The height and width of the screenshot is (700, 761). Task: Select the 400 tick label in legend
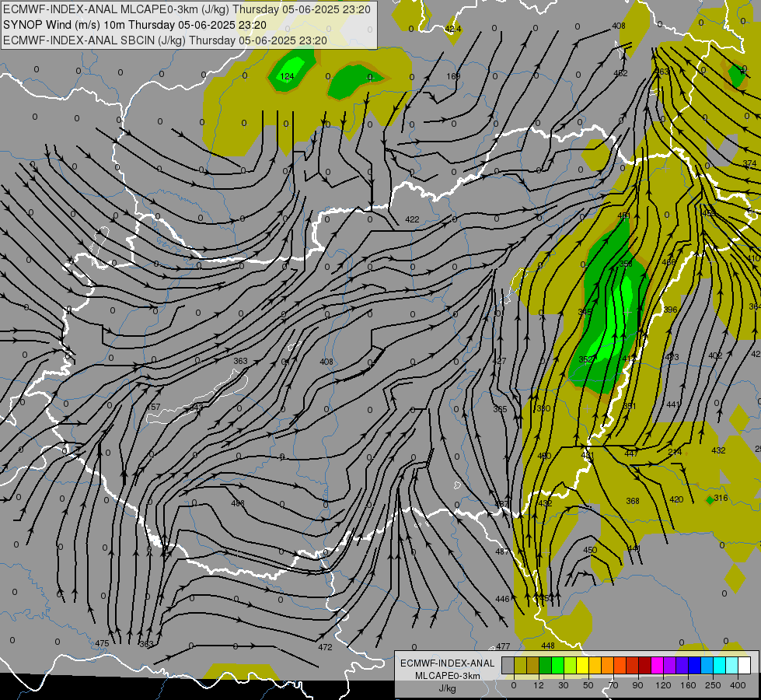738,685
